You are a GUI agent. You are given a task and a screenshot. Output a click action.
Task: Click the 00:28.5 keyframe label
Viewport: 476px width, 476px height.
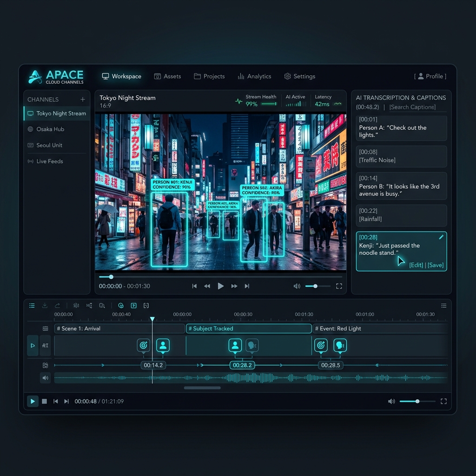click(331, 365)
